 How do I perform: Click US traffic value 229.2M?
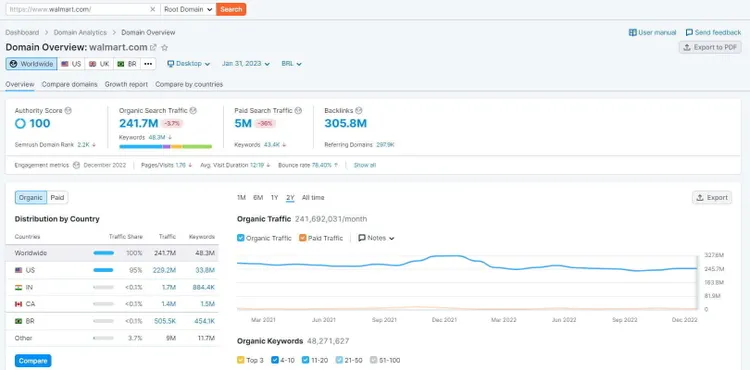[164, 270]
